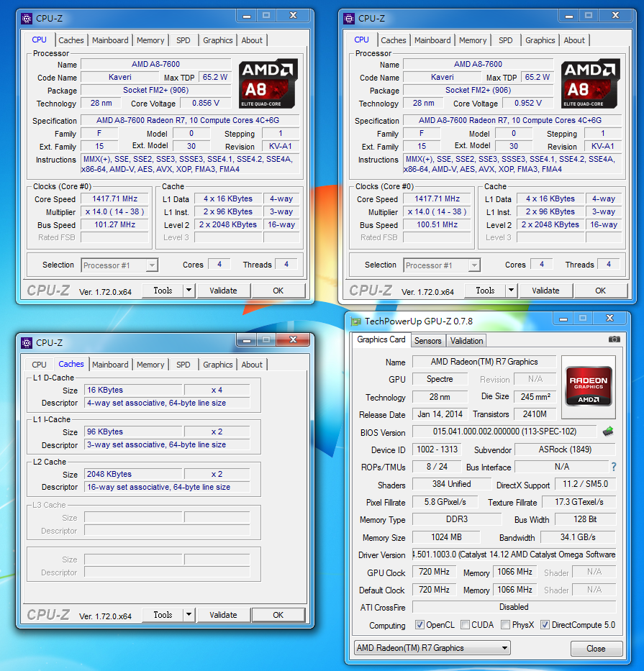Open Processor #1 selection dropdown in upper-left CPU-Z
The width and height of the screenshot is (644, 671).
click(119, 265)
